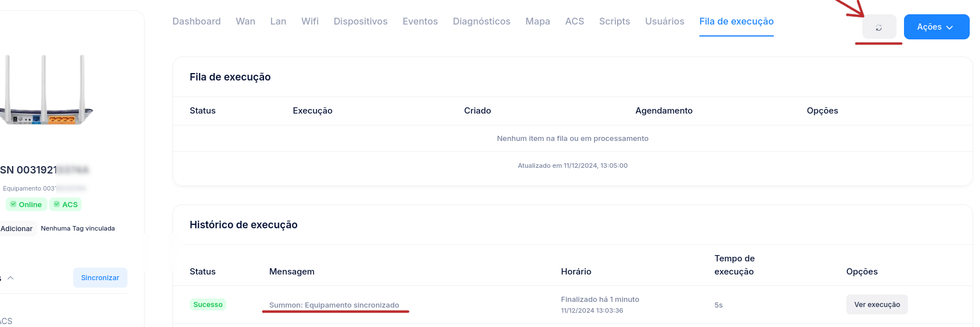Open the ACS tab

pos(574,21)
